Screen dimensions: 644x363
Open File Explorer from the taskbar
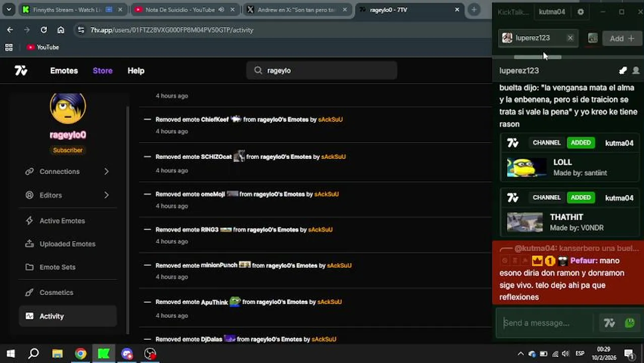(x=57, y=353)
